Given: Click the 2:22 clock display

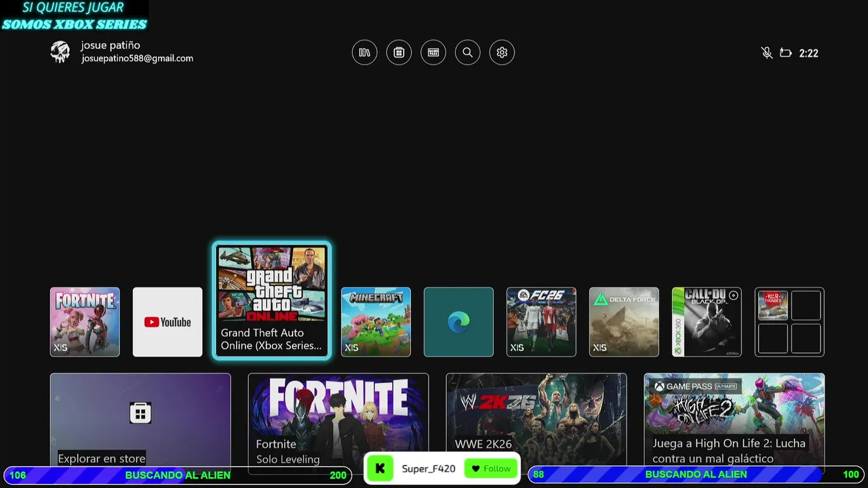Looking at the screenshot, I should (x=808, y=53).
